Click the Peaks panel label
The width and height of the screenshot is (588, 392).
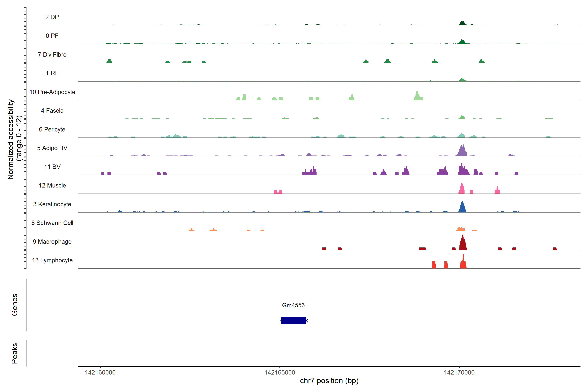pyautogui.click(x=15, y=353)
